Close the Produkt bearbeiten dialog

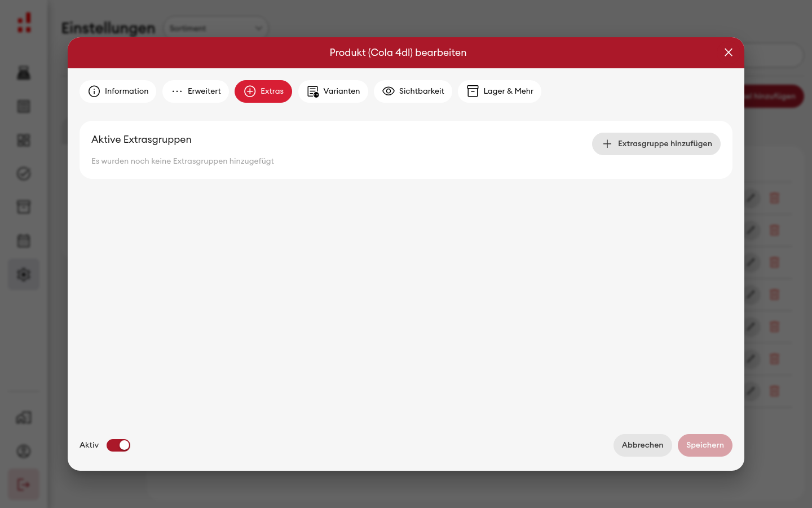click(729, 52)
